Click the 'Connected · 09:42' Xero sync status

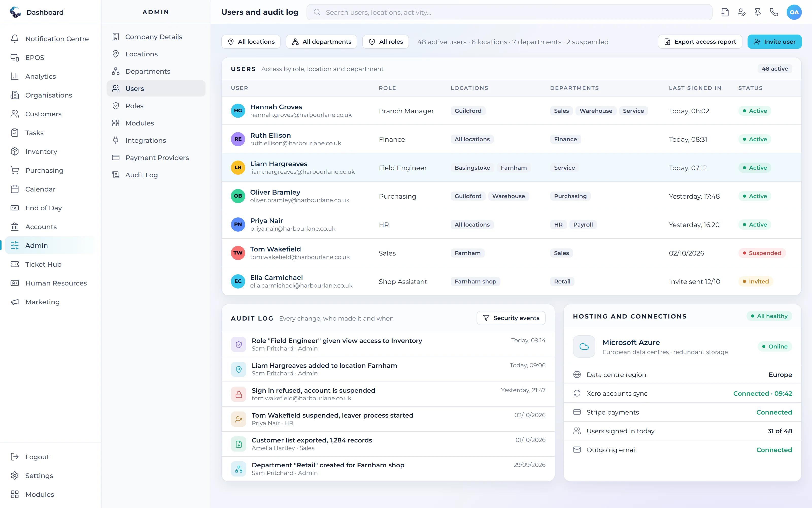(x=762, y=393)
